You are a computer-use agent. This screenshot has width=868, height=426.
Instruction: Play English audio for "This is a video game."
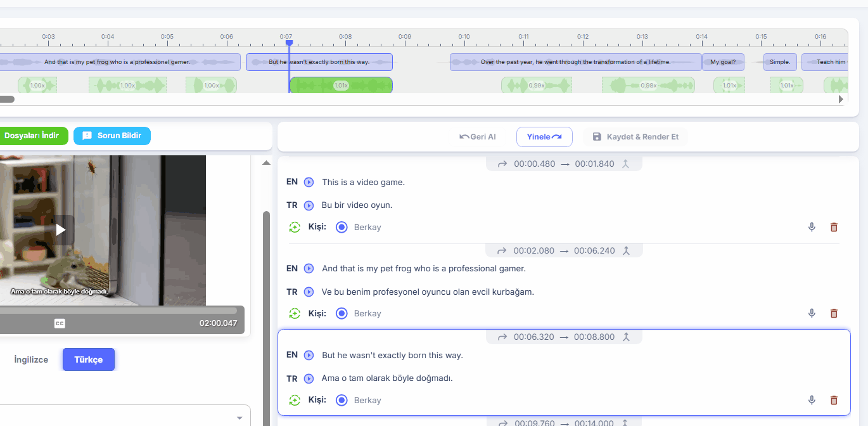pyautogui.click(x=309, y=183)
